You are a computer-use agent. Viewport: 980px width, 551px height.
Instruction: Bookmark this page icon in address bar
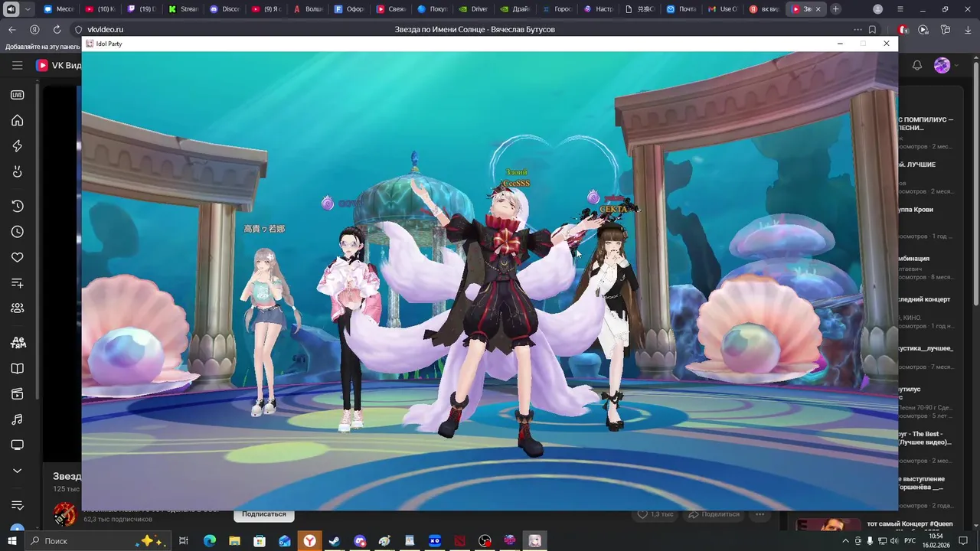point(872,29)
